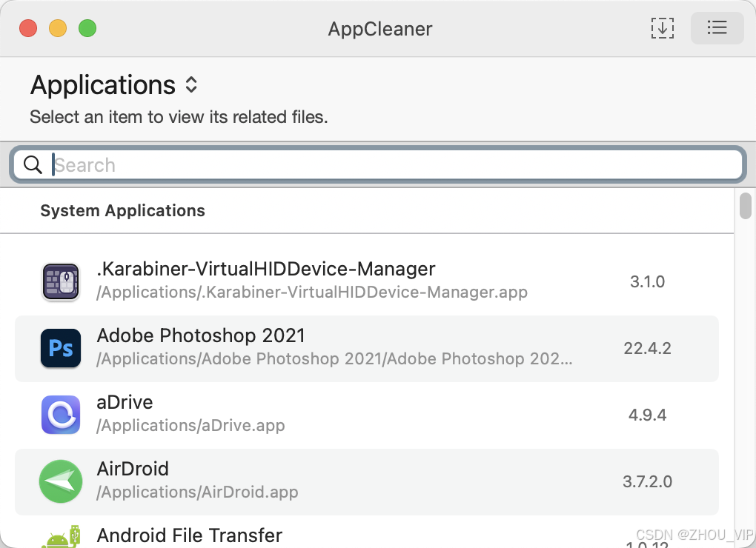Click the aDrive app icon
The width and height of the screenshot is (756, 548).
(60, 415)
